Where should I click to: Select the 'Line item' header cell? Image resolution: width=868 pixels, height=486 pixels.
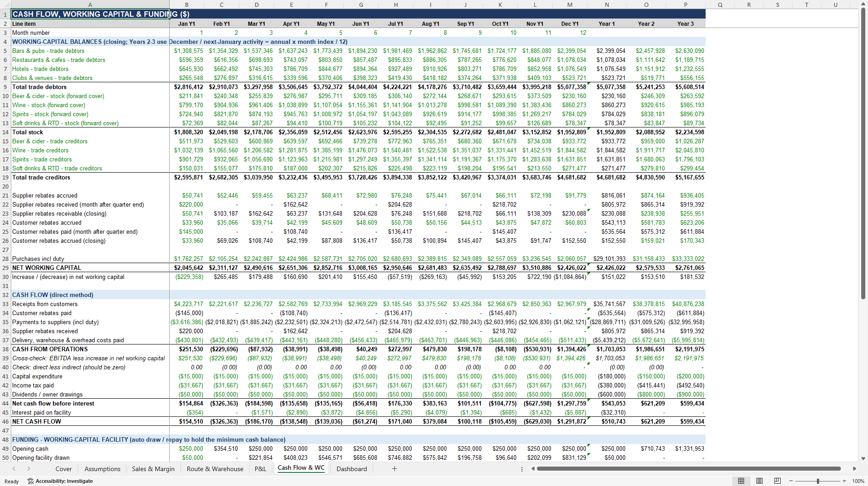tap(90, 24)
